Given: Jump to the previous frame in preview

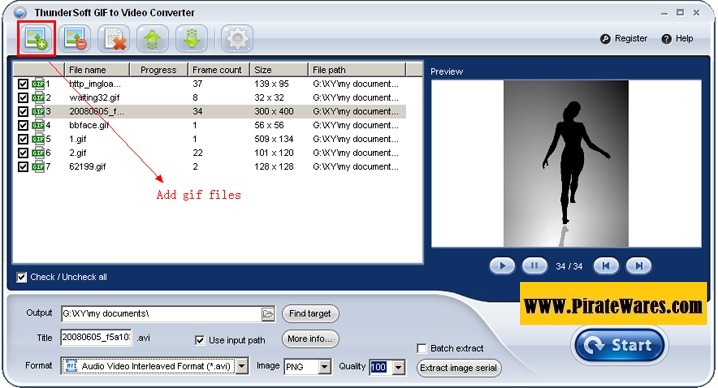Looking at the screenshot, I should pos(606,266).
